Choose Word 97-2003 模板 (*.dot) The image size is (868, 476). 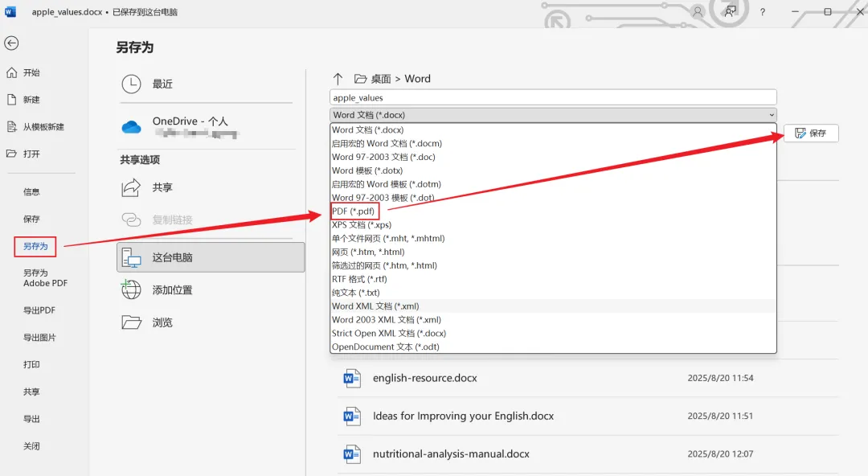[x=553, y=197]
